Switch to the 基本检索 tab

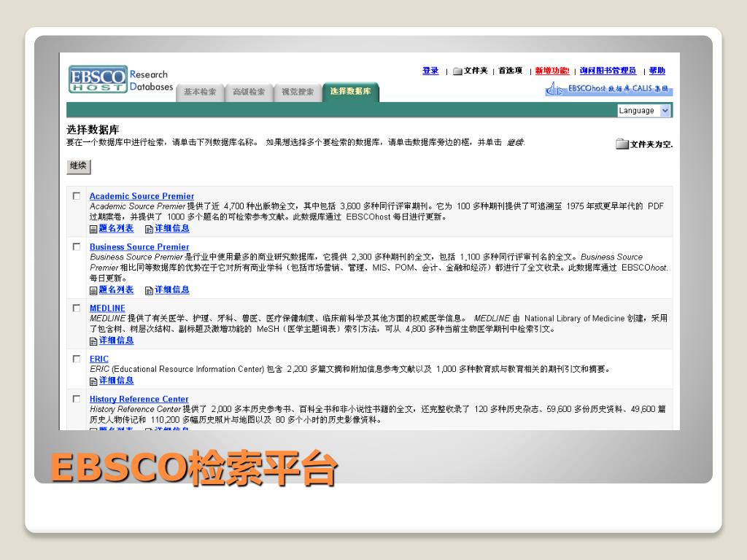(200, 93)
